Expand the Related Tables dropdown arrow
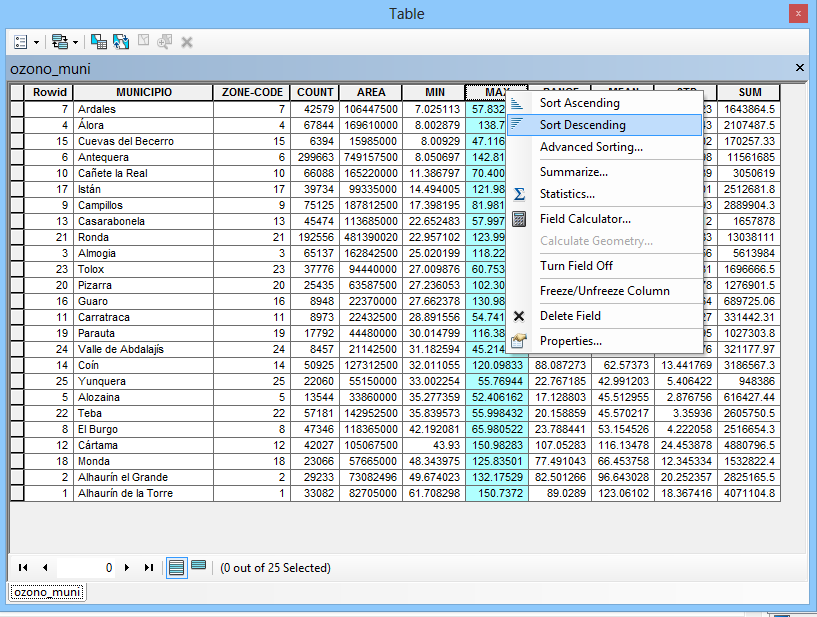Image resolution: width=817 pixels, height=617 pixels. (75, 42)
